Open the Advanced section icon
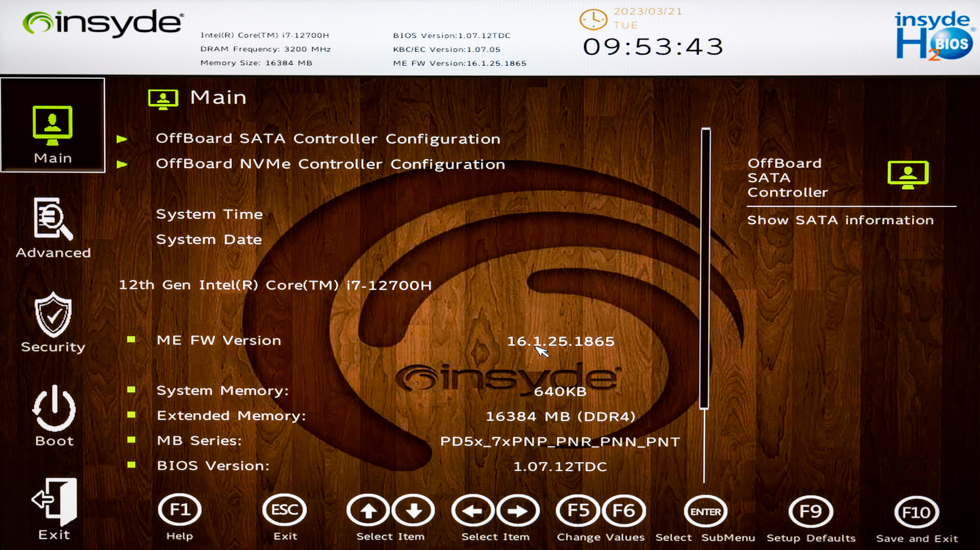 pos(53,219)
